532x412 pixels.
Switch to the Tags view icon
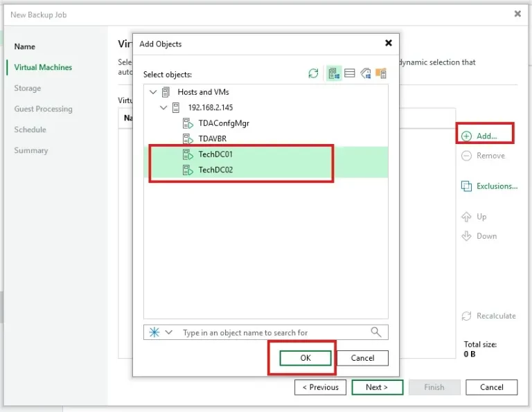tap(366, 73)
